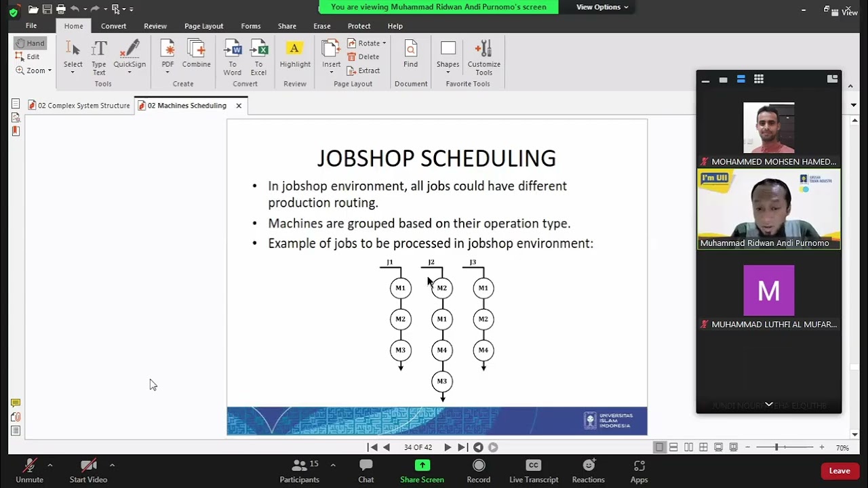Screen dimensions: 868x488
Task: Switch to 02 Complex System Structure document tab
Action: tap(79, 106)
